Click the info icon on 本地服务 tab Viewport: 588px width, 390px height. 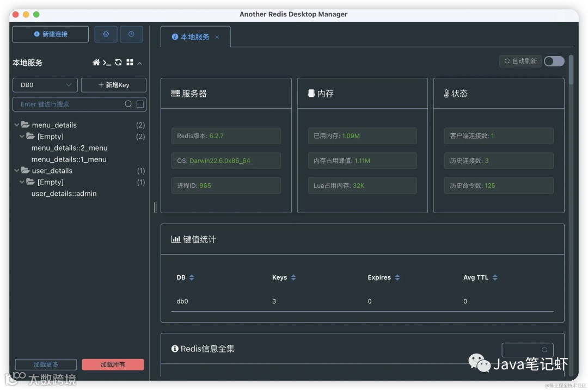tap(175, 36)
